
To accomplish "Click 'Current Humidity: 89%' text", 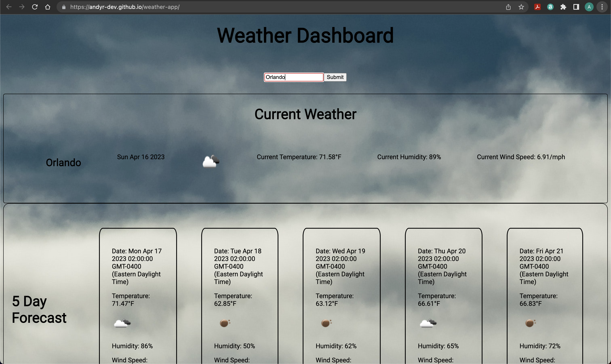I will point(409,157).
